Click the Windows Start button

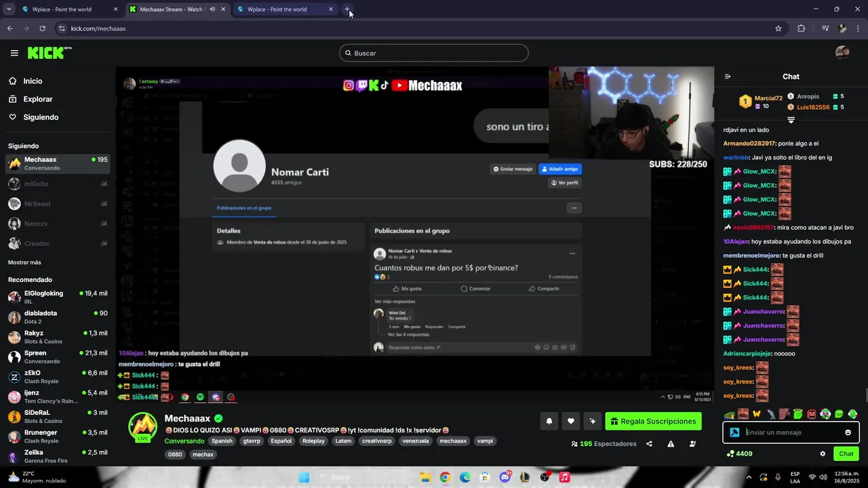304,477
